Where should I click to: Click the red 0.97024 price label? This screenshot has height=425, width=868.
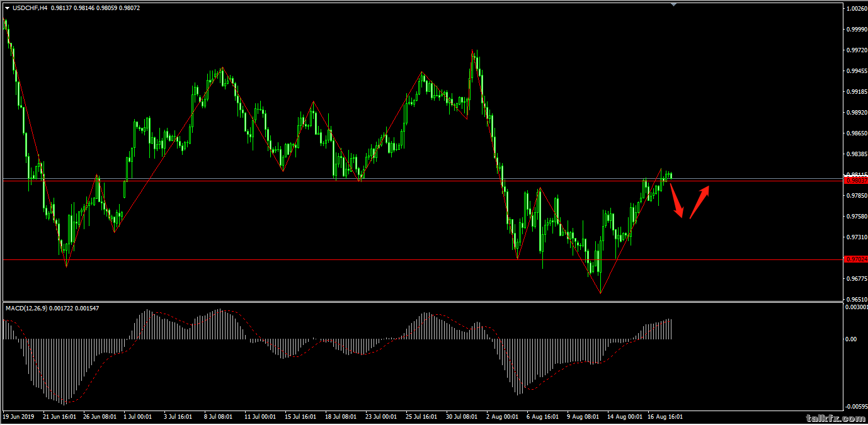coord(855,259)
